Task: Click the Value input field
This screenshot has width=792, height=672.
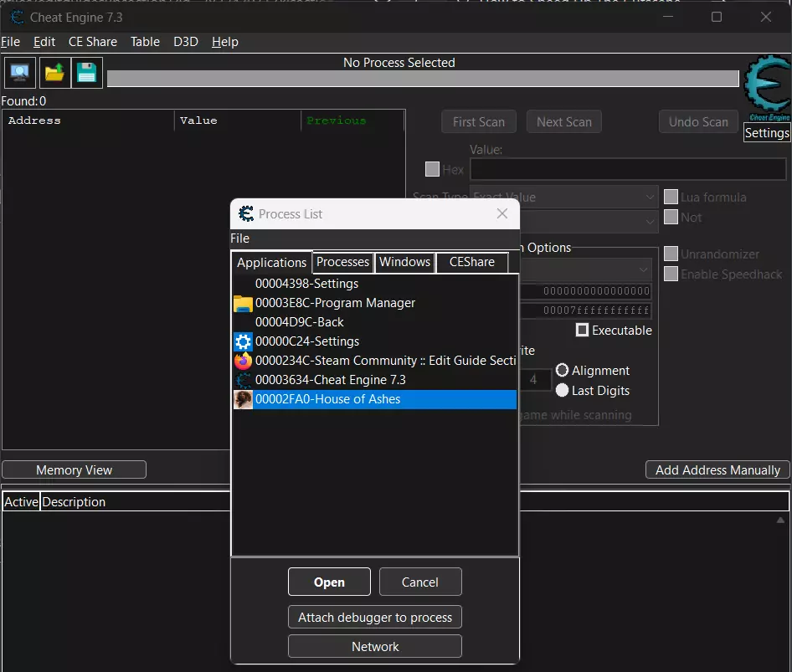Action: [x=628, y=169]
